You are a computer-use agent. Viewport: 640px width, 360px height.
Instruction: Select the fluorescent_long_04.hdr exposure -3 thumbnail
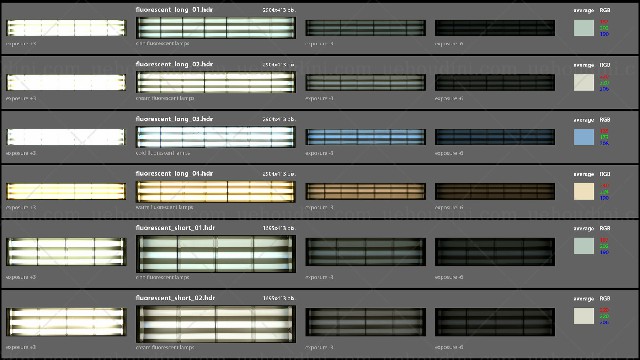[x=365, y=191]
